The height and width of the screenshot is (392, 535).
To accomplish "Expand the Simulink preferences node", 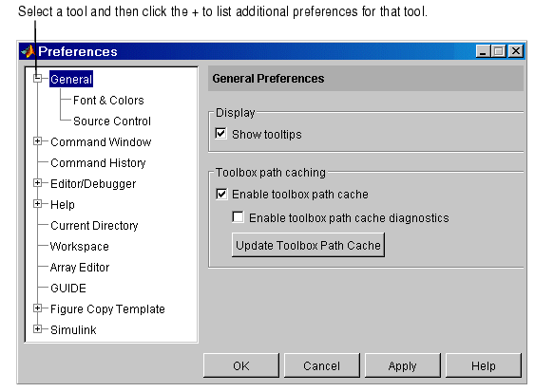I will pyautogui.click(x=37, y=329).
